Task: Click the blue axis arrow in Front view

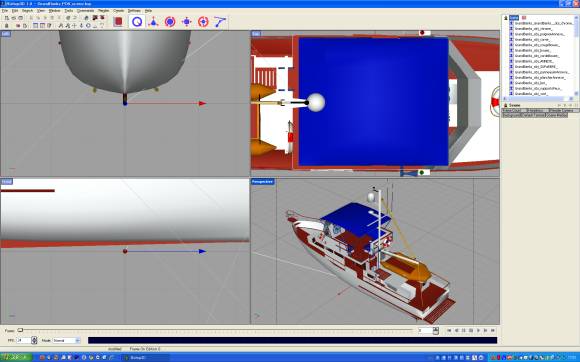Action: [x=202, y=251]
